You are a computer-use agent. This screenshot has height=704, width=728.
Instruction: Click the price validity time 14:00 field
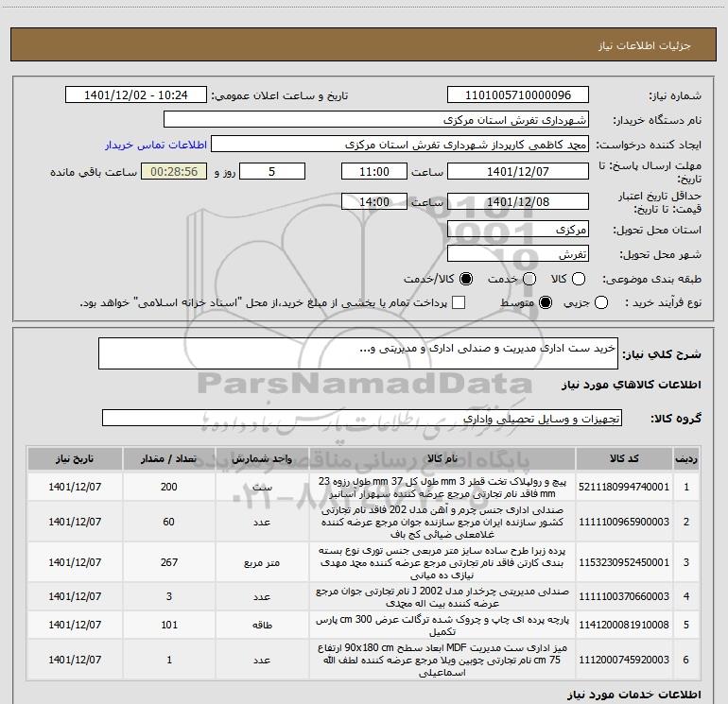[374, 201]
